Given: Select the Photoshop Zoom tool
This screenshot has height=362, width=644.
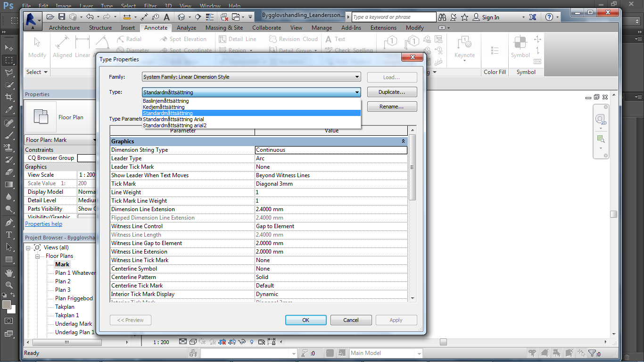Looking at the screenshot, I should click(x=9, y=285).
